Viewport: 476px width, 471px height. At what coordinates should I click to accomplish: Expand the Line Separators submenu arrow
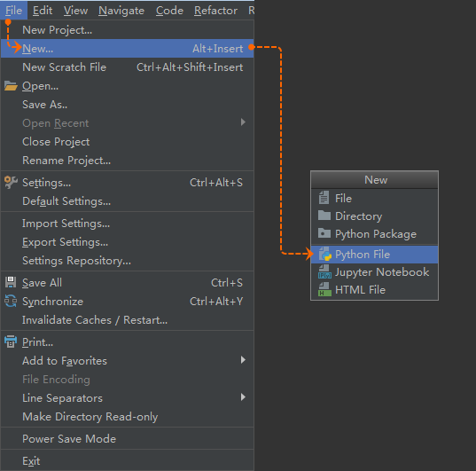point(243,397)
